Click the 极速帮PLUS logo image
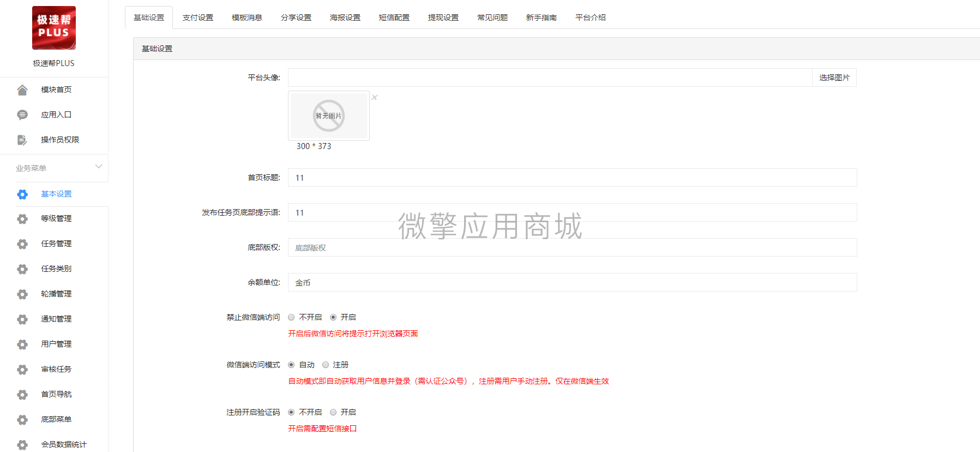Image resolution: width=980 pixels, height=452 pixels. click(54, 28)
